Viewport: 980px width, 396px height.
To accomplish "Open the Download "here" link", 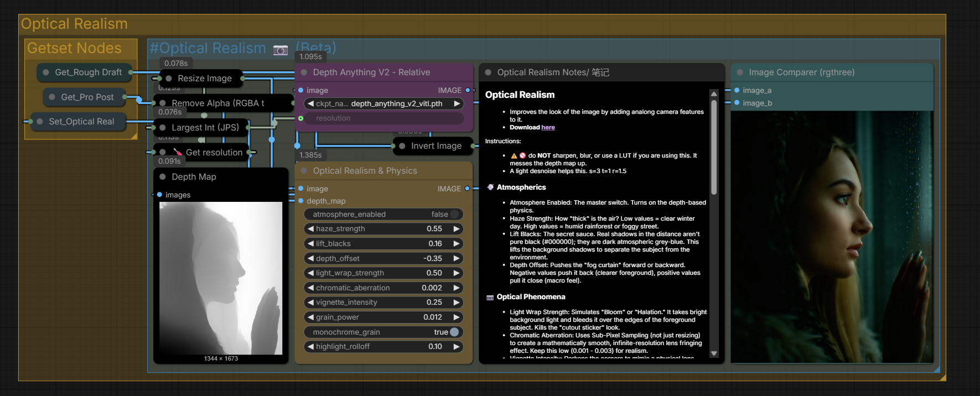I will tap(548, 127).
